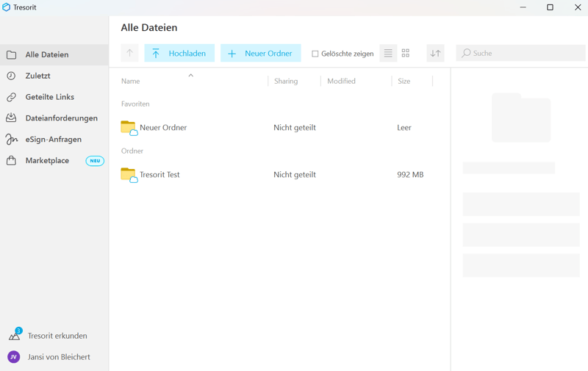The image size is (588, 371).
Task: Open the sort order options
Action: (435, 53)
